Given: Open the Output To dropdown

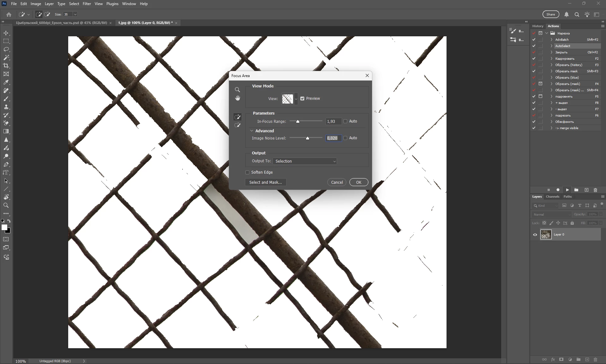Looking at the screenshot, I should click(305, 161).
